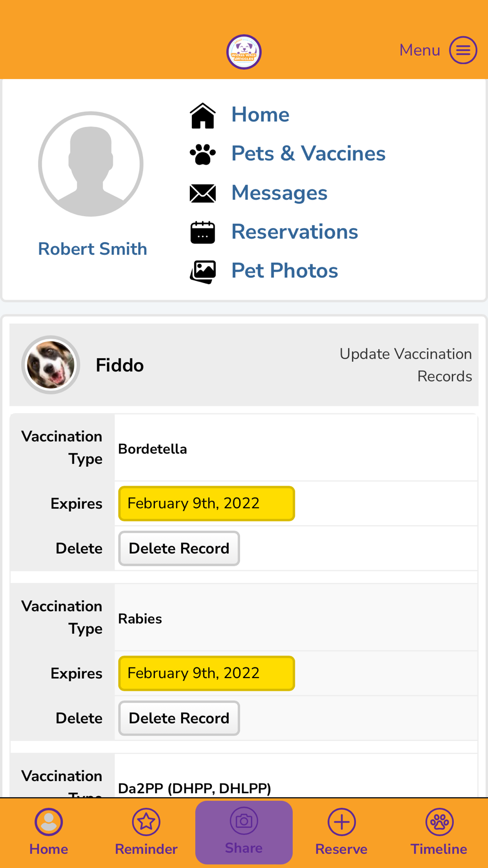The height and width of the screenshot is (868, 488).
Task: Open the Pets & Vaccines link
Action: [x=308, y=154]
